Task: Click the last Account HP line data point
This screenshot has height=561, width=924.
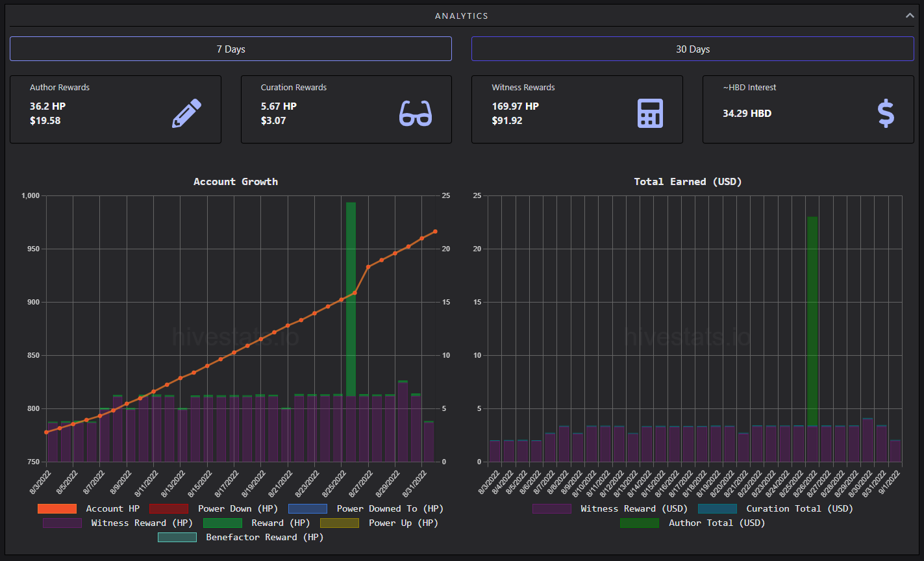Action: (435, 231)
